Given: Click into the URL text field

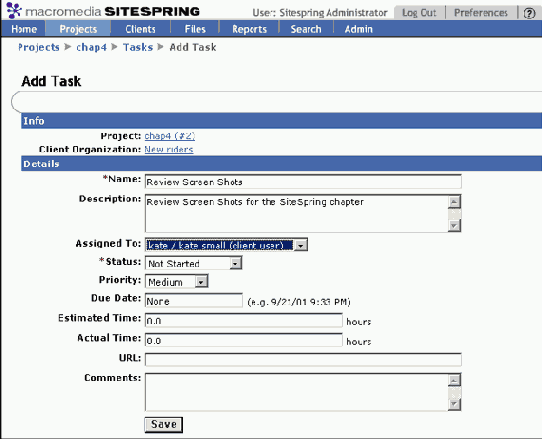Looking at the screenshot, I should tap(303, 359).
